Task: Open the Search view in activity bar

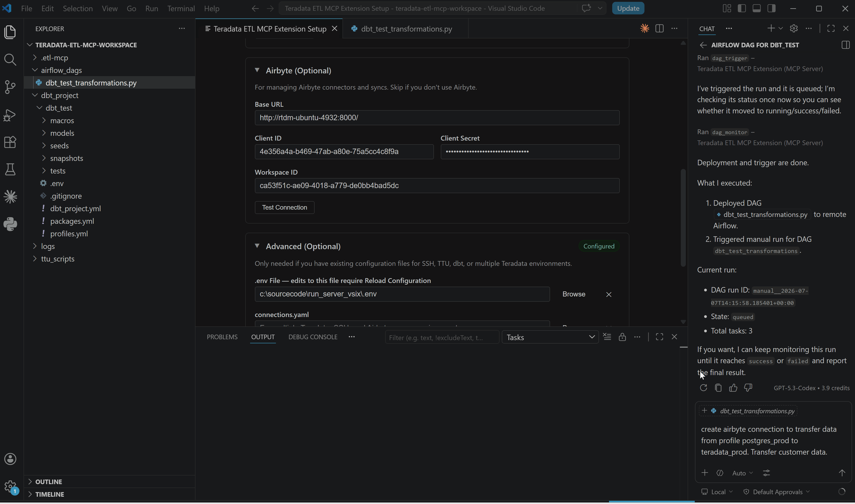Action: point(10,60)
